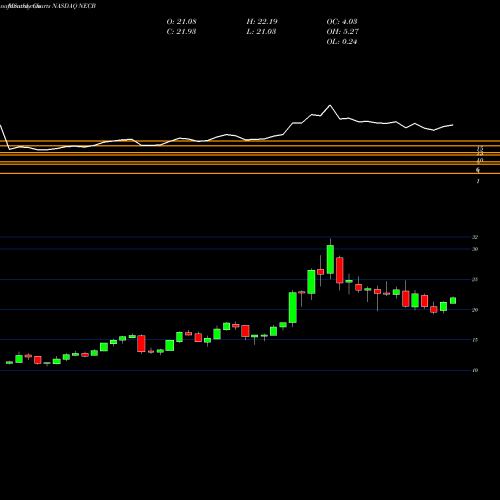
Task: Click the tall green breakout candle from 18 to 23
Action: [x=293, y=307]
